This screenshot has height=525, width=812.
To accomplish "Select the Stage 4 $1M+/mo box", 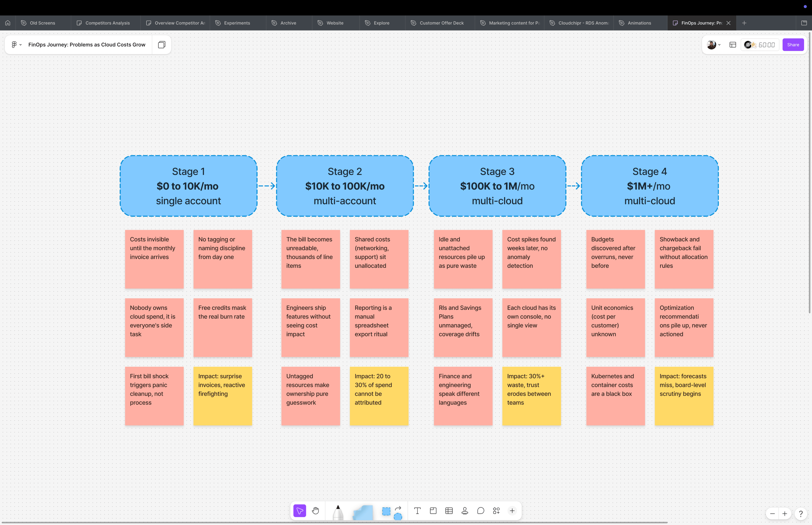I will tap(650, 186).
